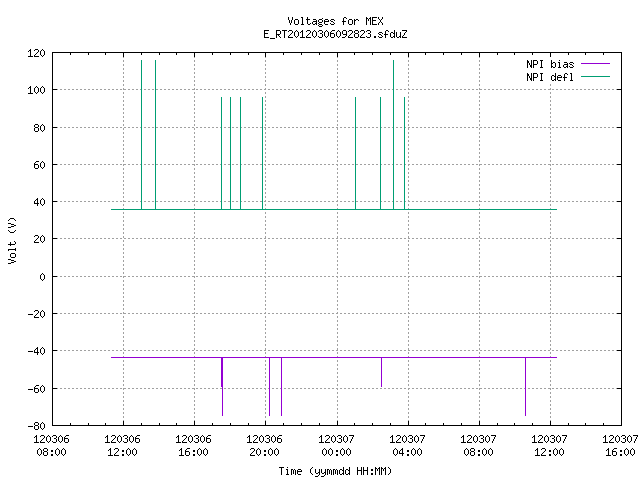
Task: Click x-axis label 120306 20:00
Action: click(x=264, y=446)
